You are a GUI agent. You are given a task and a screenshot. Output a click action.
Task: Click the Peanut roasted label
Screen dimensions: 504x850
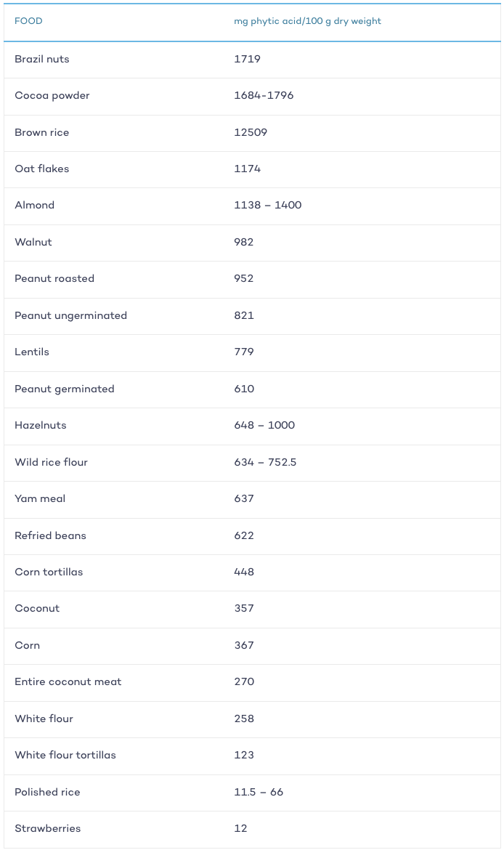point(54,279)
